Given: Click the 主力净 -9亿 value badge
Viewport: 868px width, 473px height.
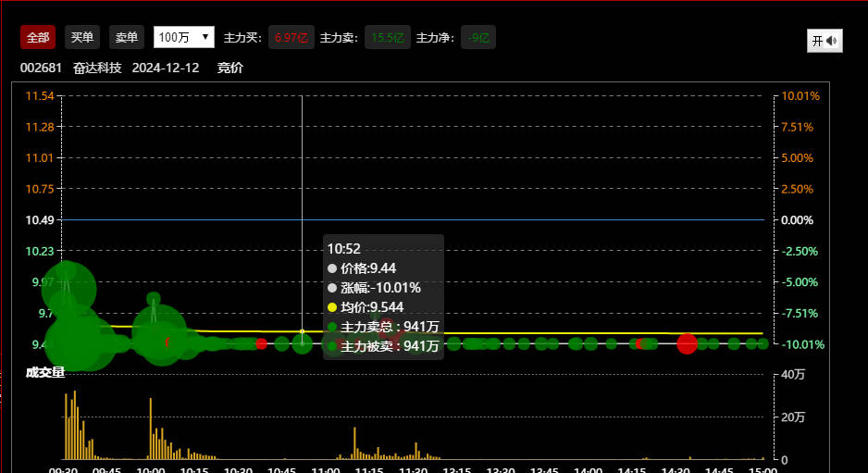Looking at the screenshot, I should tap(478, 38).
